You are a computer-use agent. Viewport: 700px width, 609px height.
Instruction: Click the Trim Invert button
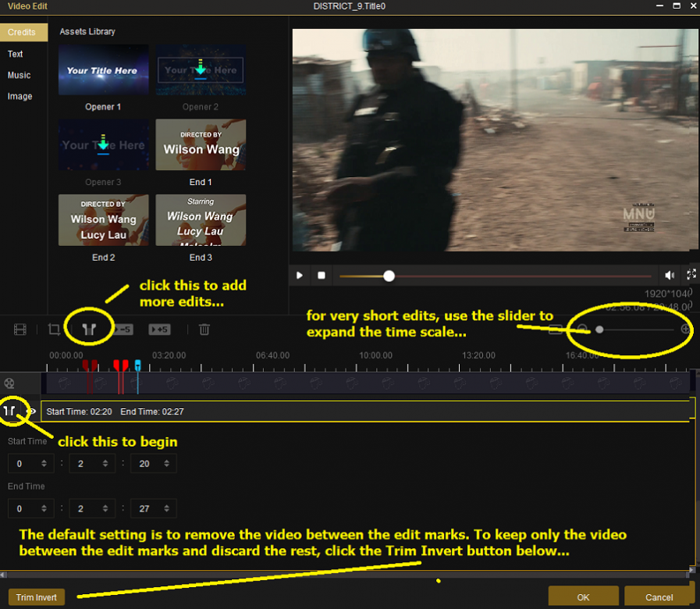[37, 597]
